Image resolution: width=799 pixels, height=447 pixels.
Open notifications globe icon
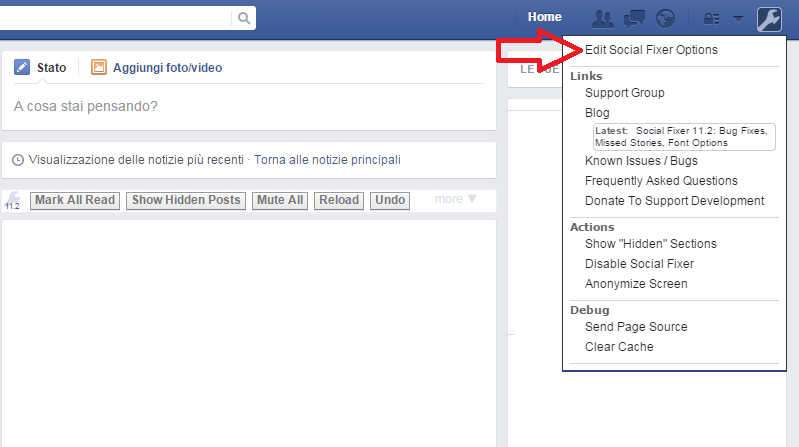(665, 19)
